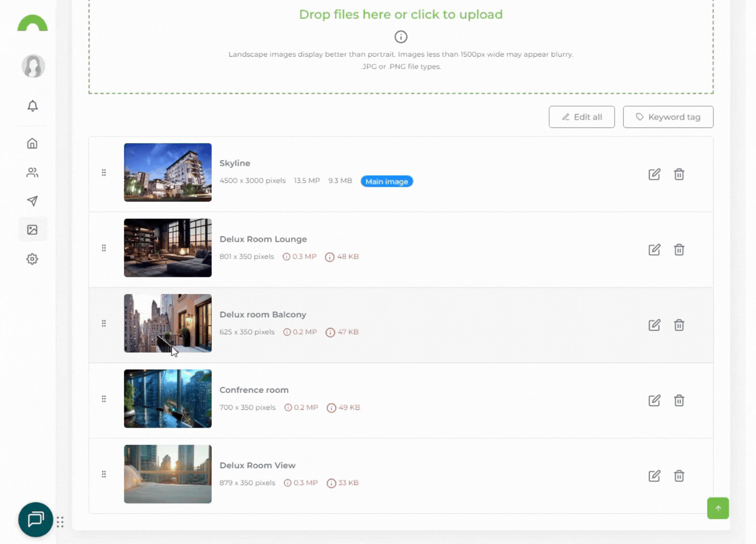Open notifications from the sidebar bell
This screenshot has width=756, height=544.
point(32,106)
